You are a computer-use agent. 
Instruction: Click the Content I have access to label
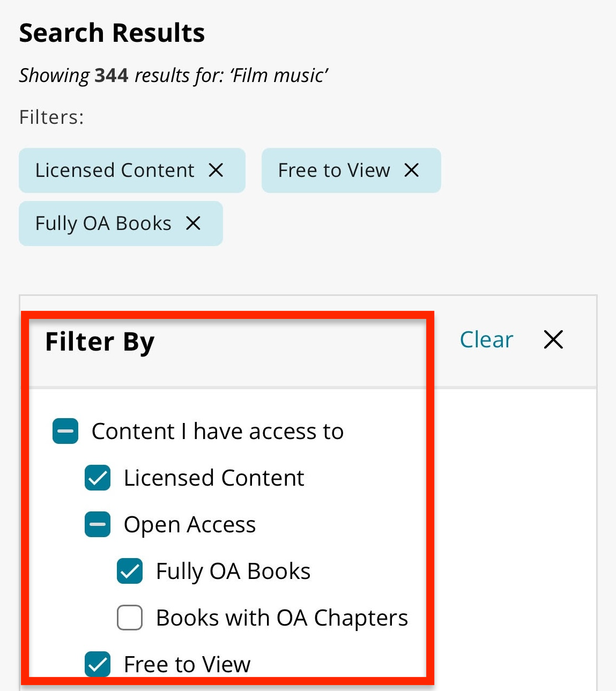[x=218, y=431]
